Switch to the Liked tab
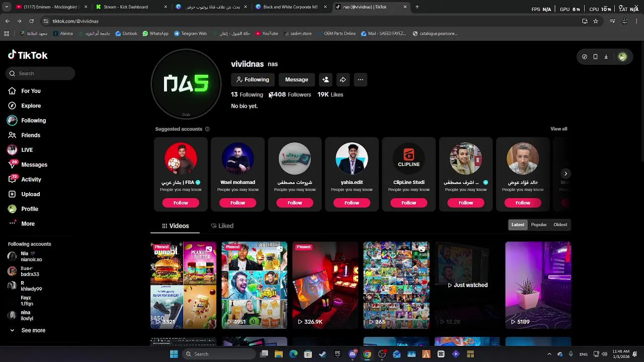This screenshot has width=644, height=362. pyautogui.click(x=222, y=226)
